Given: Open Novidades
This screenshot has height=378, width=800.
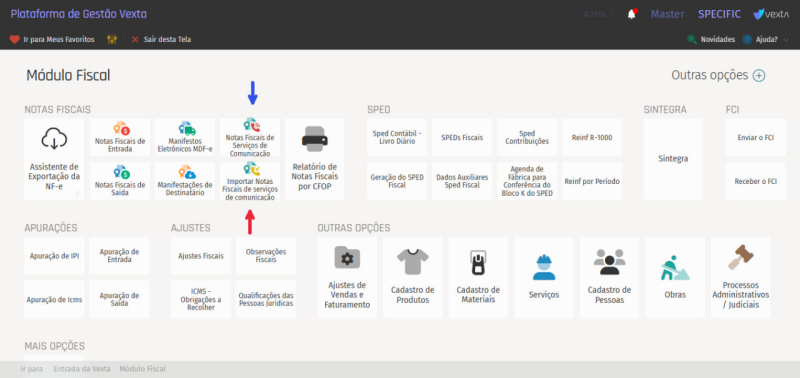Looking at the screenshot, I should pyautogui.click(x=711, y=39).
